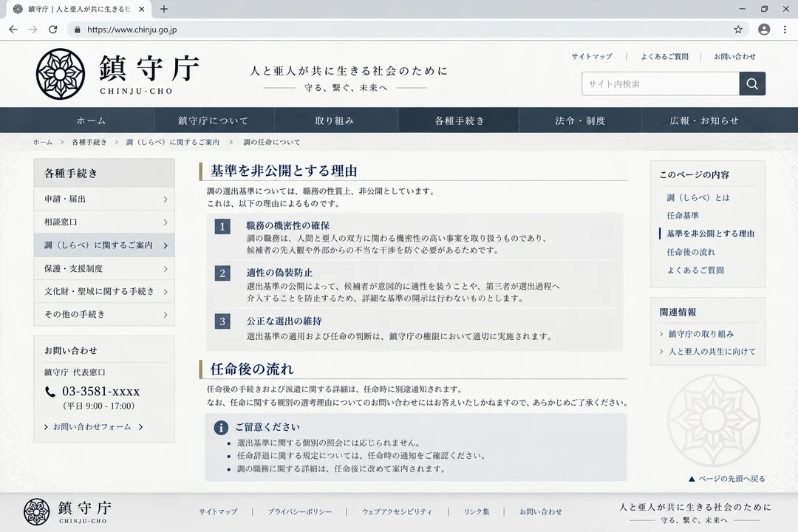Viewport: 798px width, 532px height.
Task: Open the お問い合わせフォーム link
Action: 92,426
